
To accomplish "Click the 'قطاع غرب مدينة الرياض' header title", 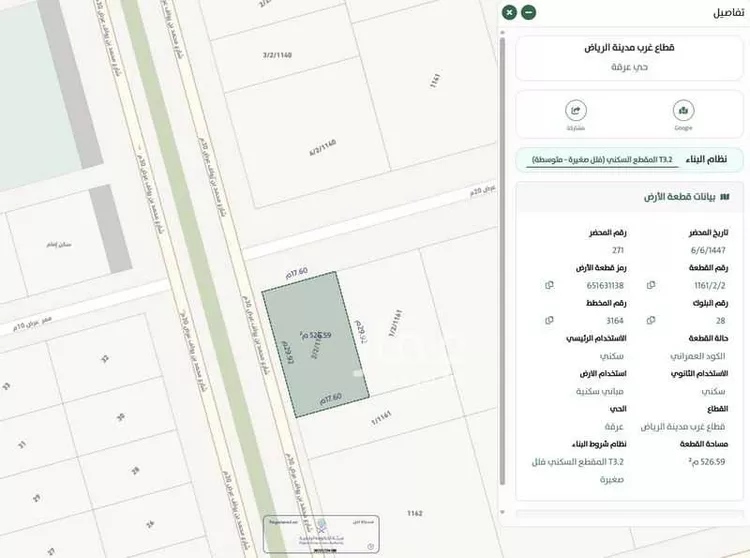I will (x=629, y=47).
